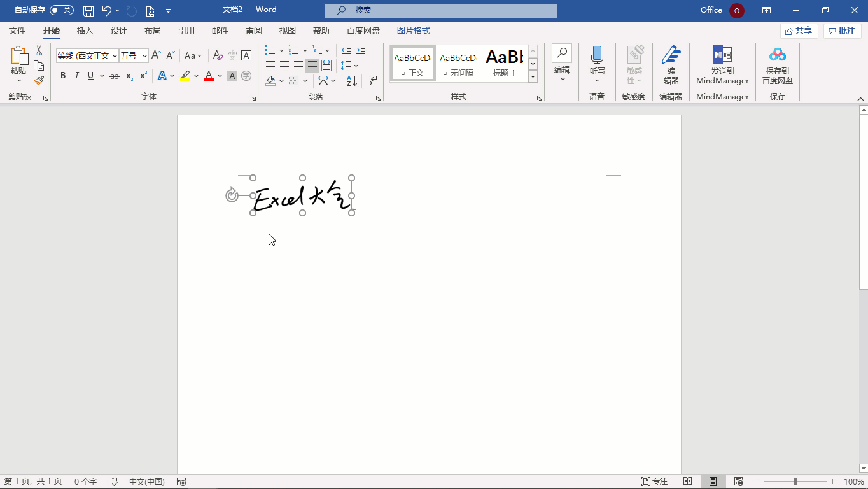868x489 pixels.
Task: Open the 段落 group dialog launcher
Action: 379,98
